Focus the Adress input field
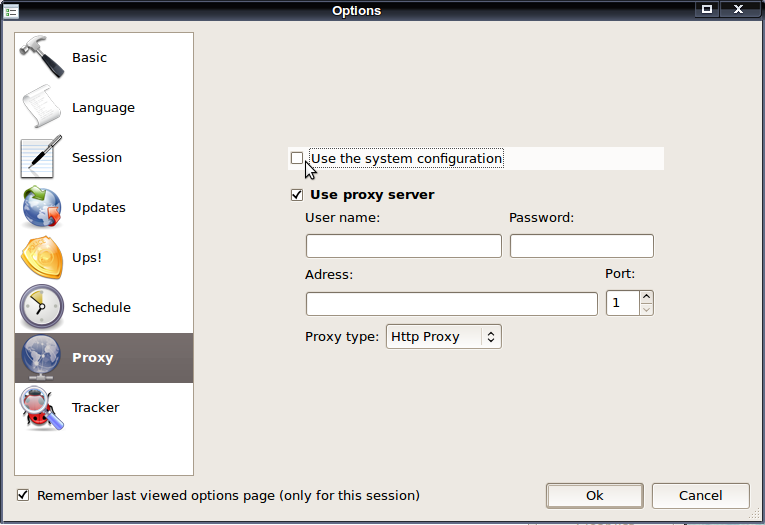The image size is (765, 525). pos(451,304)
